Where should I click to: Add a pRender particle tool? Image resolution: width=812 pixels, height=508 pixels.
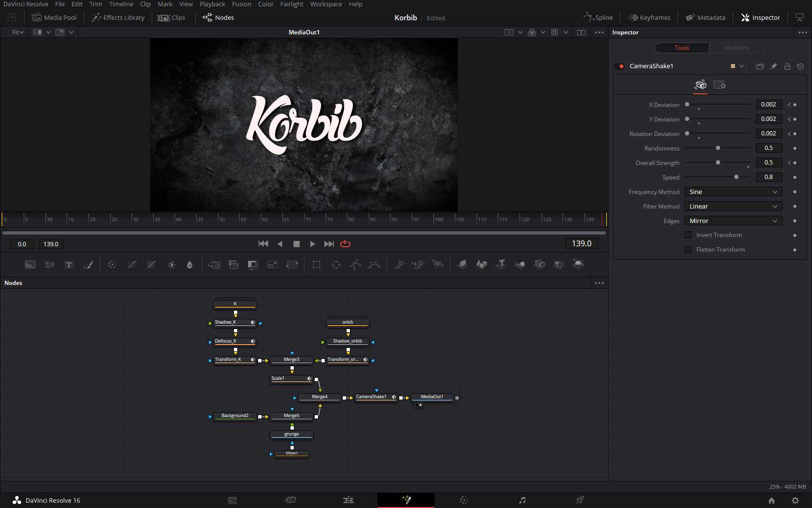click(438, 264)
